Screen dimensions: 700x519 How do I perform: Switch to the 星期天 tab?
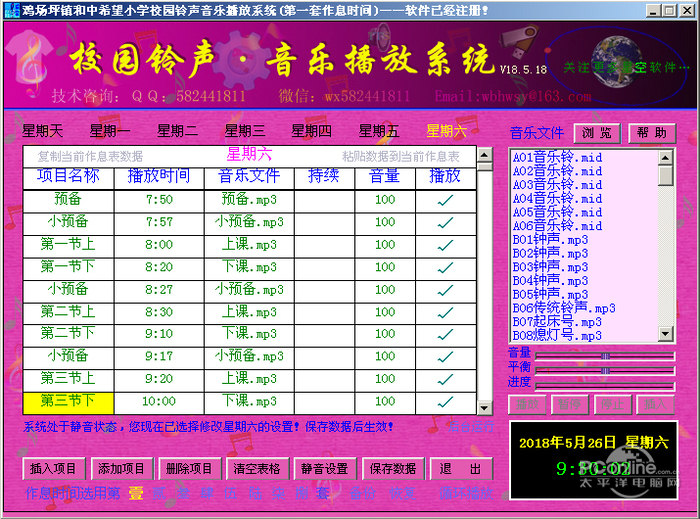coord(42,131)
